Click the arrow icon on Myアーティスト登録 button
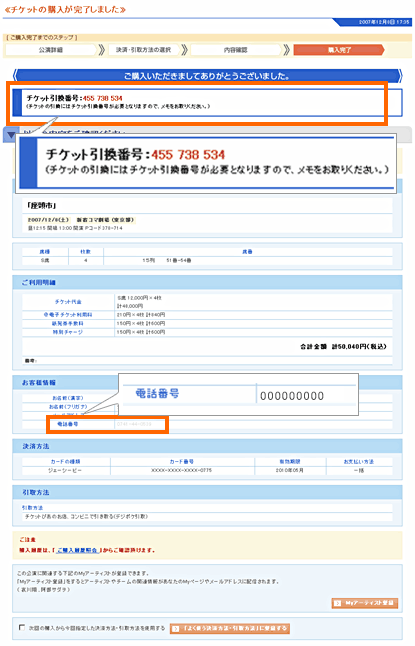Image resolution: width=415 pixels, height=646 pixels. [x=338, y=603]
